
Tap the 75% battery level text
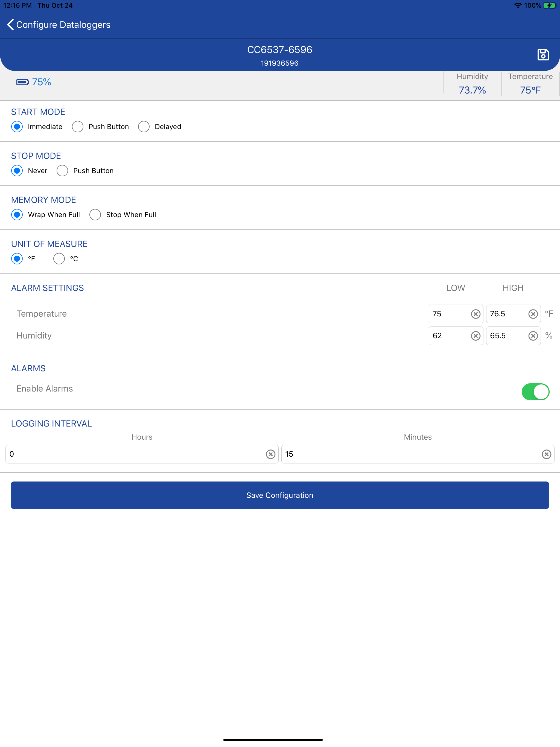42,82
